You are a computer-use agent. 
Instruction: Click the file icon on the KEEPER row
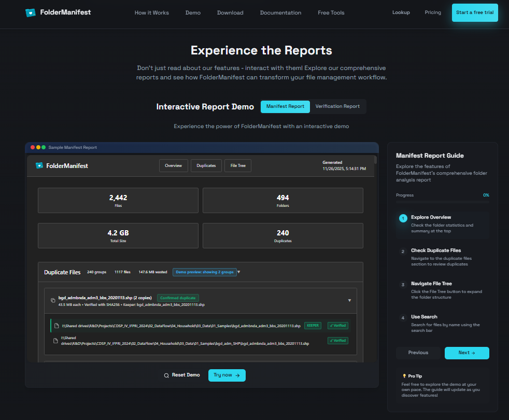[x=56, y=326]
